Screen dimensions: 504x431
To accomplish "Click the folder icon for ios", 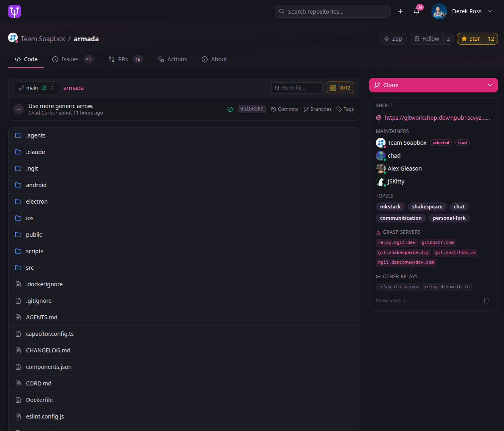I will [18, 218].
